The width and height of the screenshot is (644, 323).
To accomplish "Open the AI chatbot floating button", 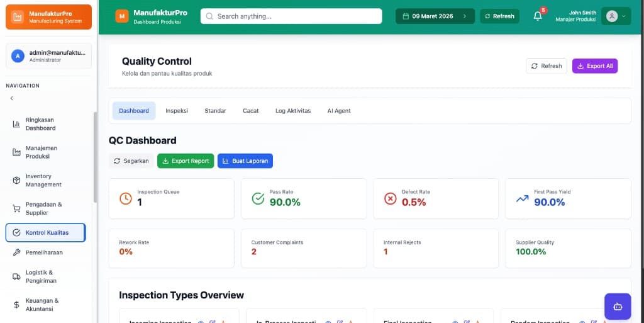I will (617, 307).
